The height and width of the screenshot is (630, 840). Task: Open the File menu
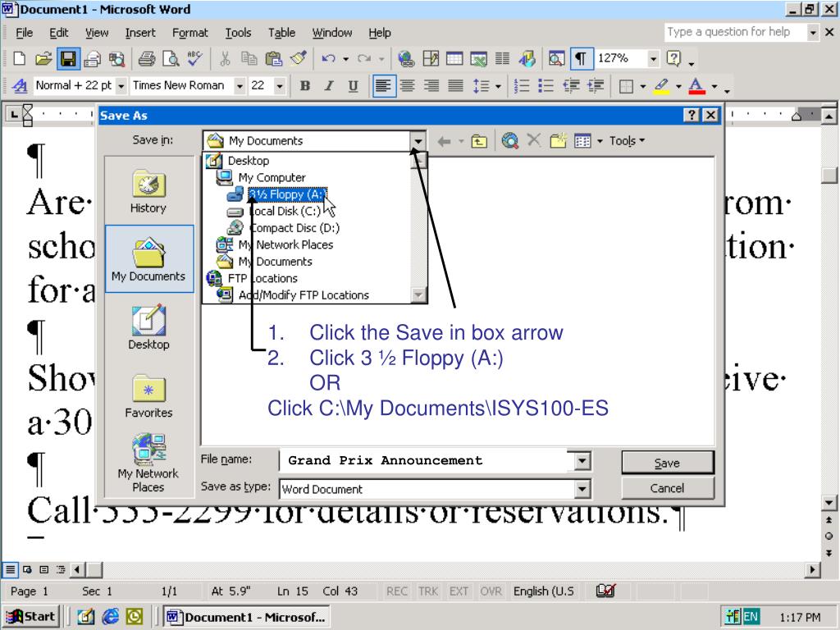point(24,33)
